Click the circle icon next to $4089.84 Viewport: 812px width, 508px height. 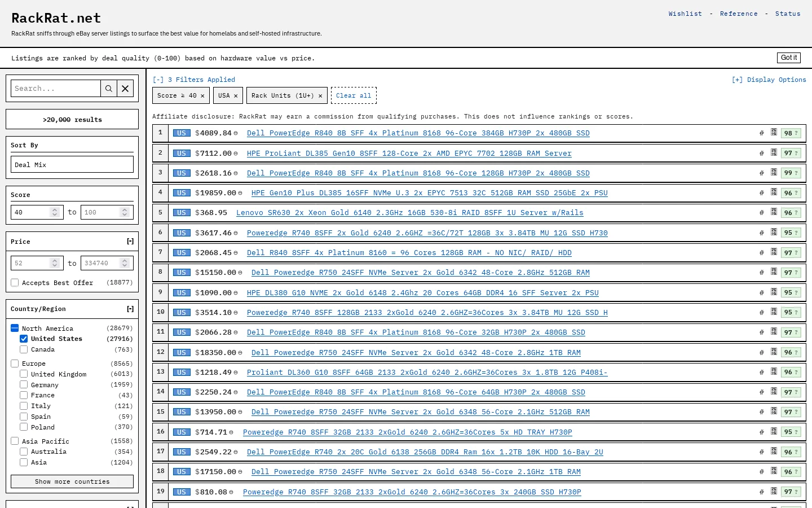(236, 133)
